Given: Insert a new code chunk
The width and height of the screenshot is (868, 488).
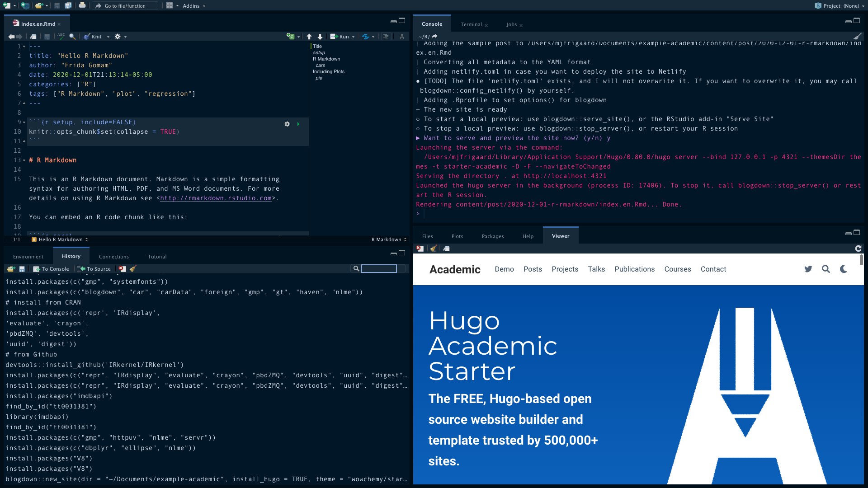Looking at the screenshot, I should point(290,37).
